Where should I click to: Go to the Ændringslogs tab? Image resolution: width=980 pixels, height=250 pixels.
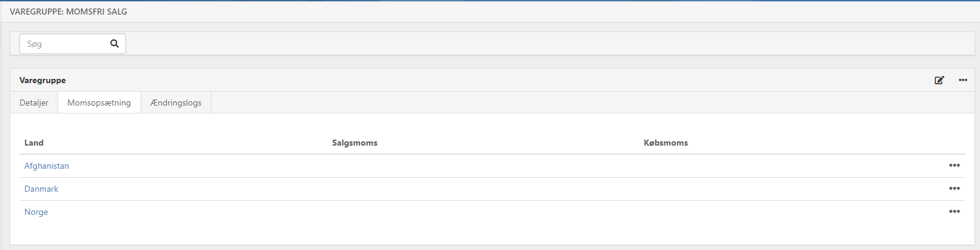[x=176, y=103]
